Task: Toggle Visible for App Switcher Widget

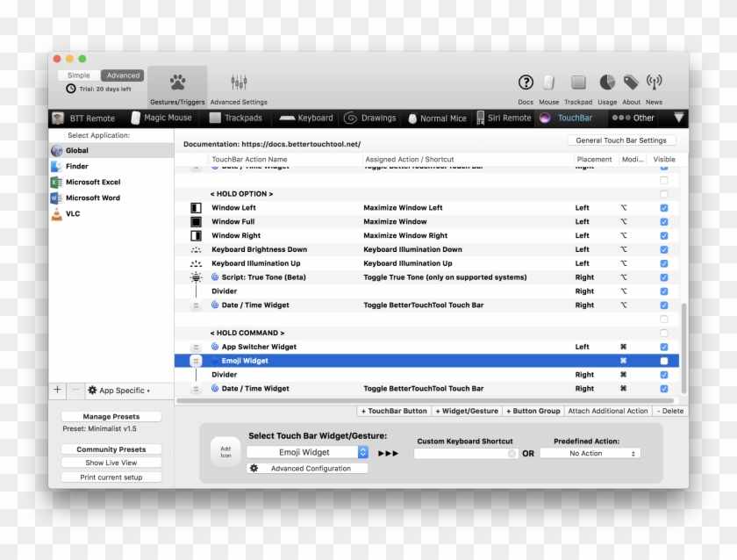Action: click(x=663, y=347)
